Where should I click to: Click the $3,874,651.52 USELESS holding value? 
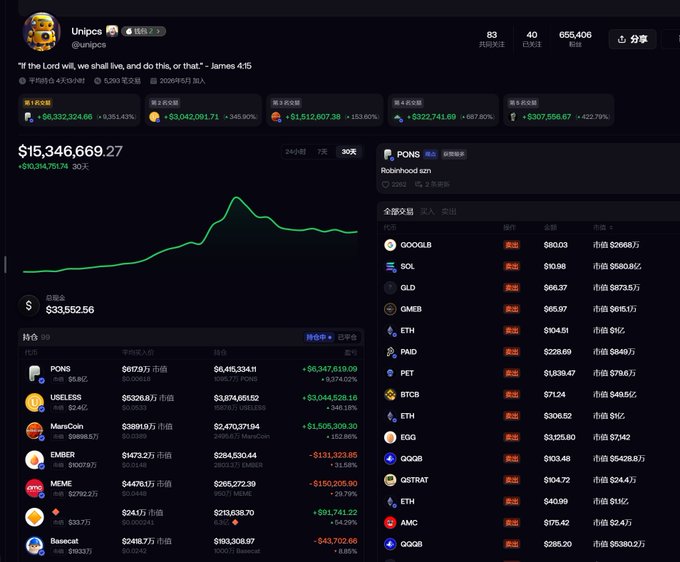pyautogui.click(x=236, y=398)
